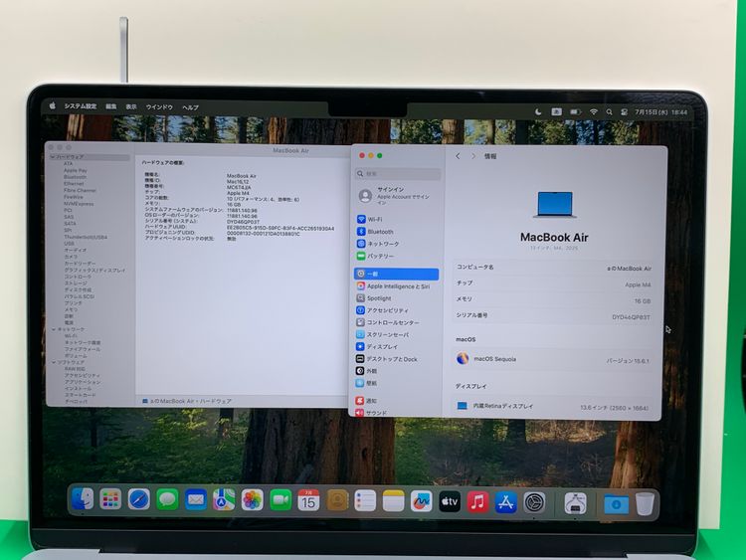
Task: Open 表示 menu in menu bar
Action: click(x=131, y=107)
